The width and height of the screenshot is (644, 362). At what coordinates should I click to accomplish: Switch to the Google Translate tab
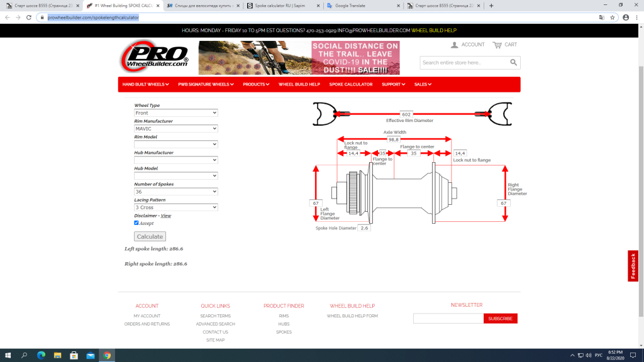(361, 6)
